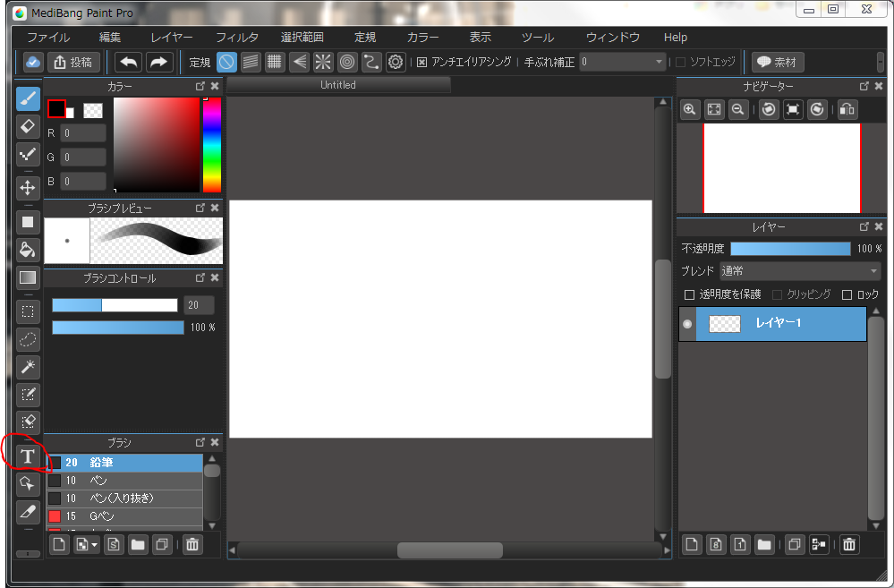Undock the ブラシ panel

(x=200, y=443)
